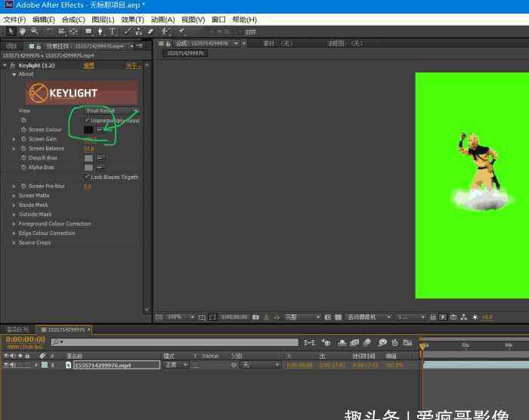Image resolution: width=529 pixels, height=420 pixels.
Task: Toggle Brainstorm in the timeline
Action: coord(382,343)
